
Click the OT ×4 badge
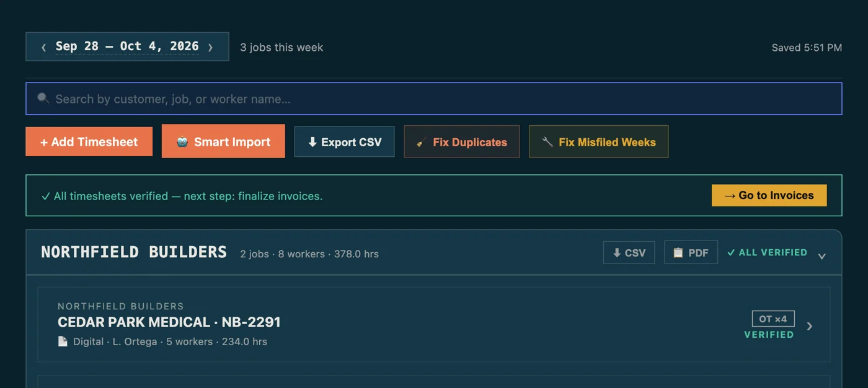click(773, 319)
